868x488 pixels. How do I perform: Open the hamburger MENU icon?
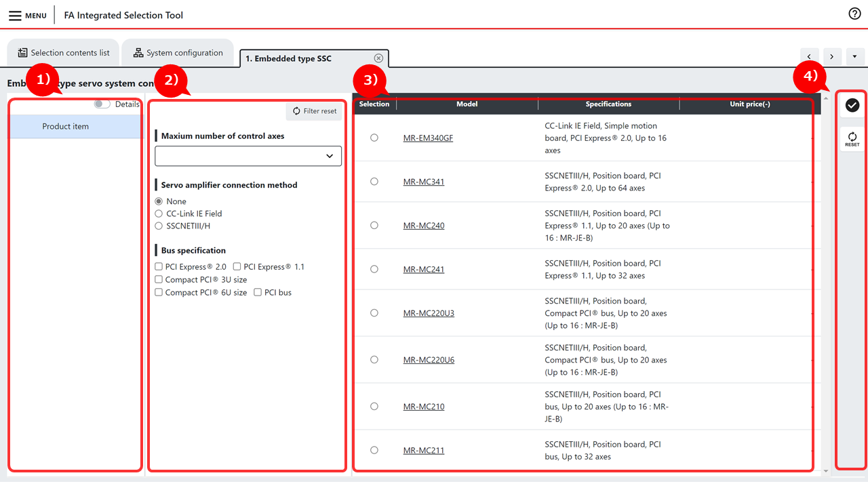click(x=15, y=15)
